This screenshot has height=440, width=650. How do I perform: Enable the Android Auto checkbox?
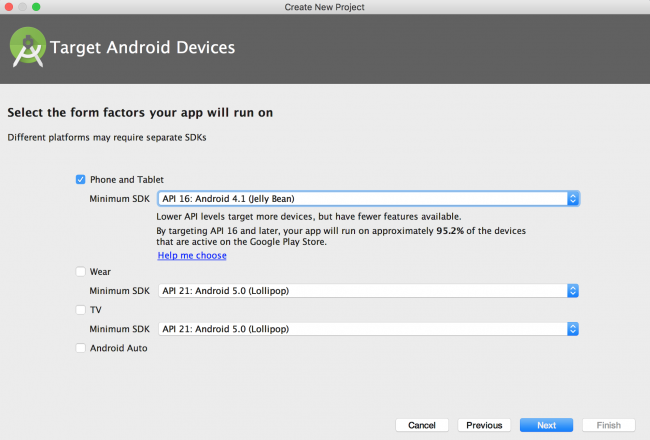coord(80,348)
